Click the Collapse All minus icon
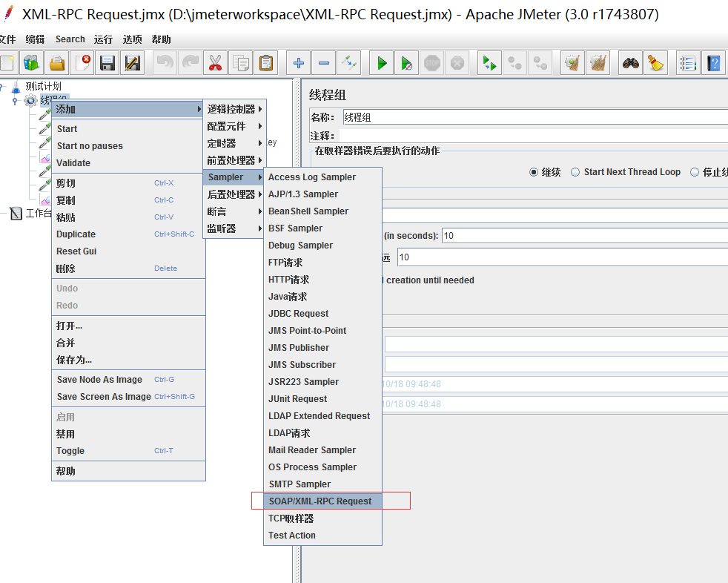The image size is (728, 583). pyautogui.click(x=324, y=63)
